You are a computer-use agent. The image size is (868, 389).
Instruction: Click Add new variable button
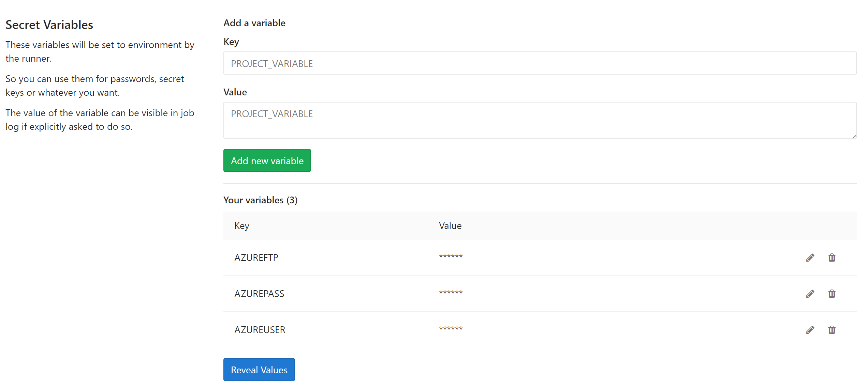pyautogui.click(x=267, y=160)
